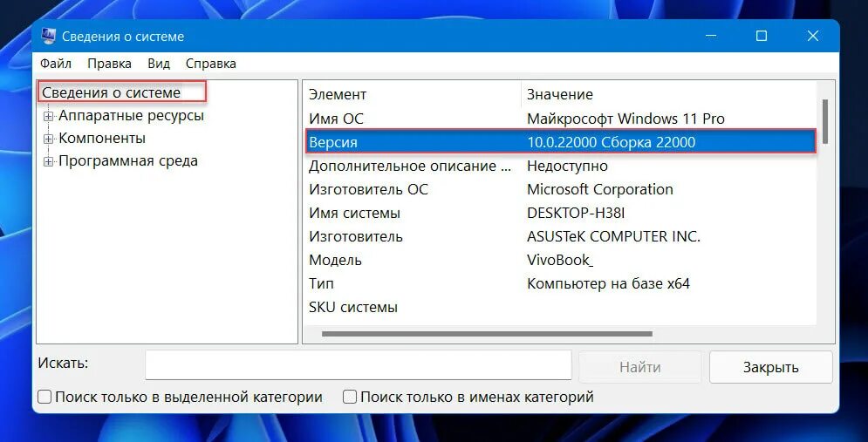This screenshot has height=442, width=868.
Task: Click the Значение column header
Action: (669, 94)
